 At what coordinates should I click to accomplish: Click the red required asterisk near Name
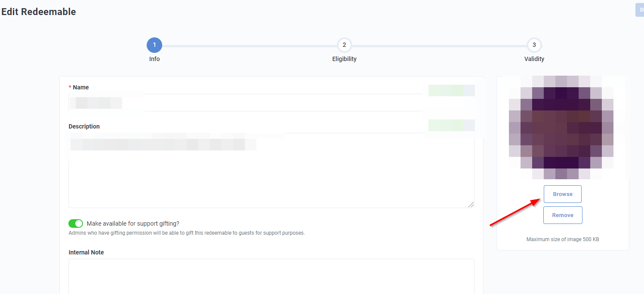click(70, 87)
